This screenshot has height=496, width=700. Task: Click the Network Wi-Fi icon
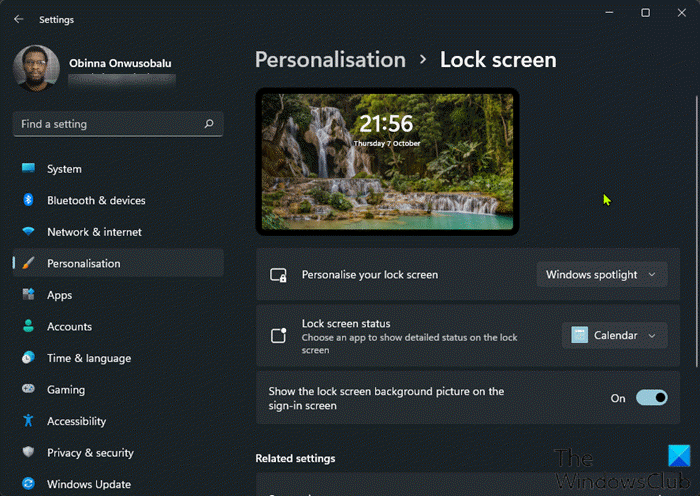pos(29,231)
